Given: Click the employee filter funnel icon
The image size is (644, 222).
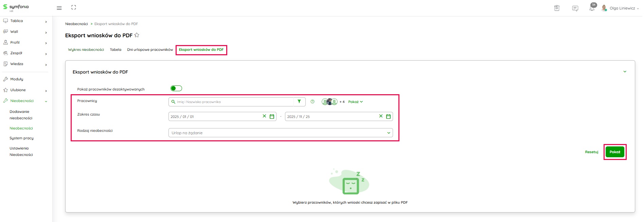Looking at the screenshot, I should (299, 102).
